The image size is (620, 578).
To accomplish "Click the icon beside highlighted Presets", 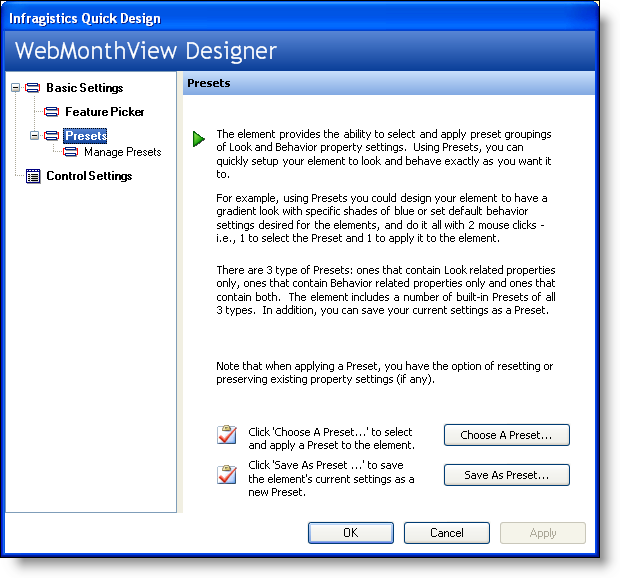I will click(52, 135).
